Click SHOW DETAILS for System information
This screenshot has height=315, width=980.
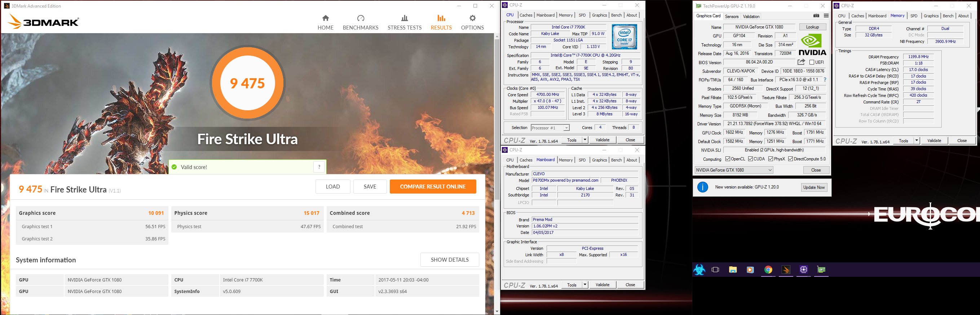pos(449,260)
